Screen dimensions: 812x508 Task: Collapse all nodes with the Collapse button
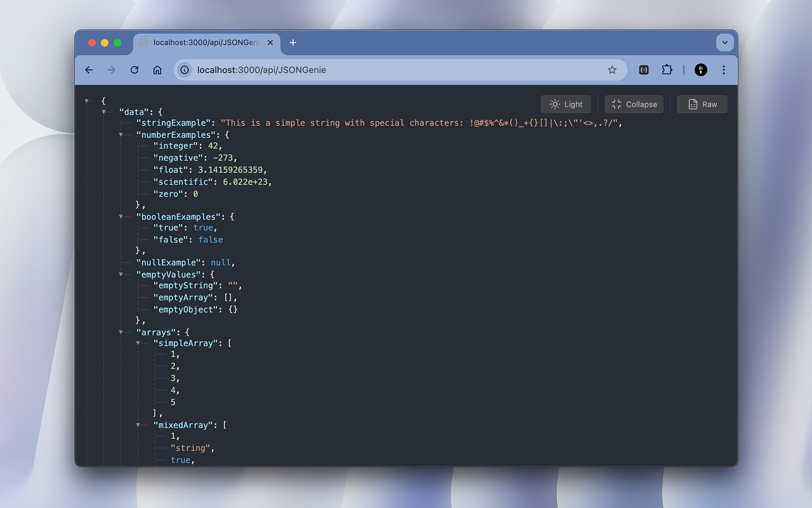click(633, 104)
